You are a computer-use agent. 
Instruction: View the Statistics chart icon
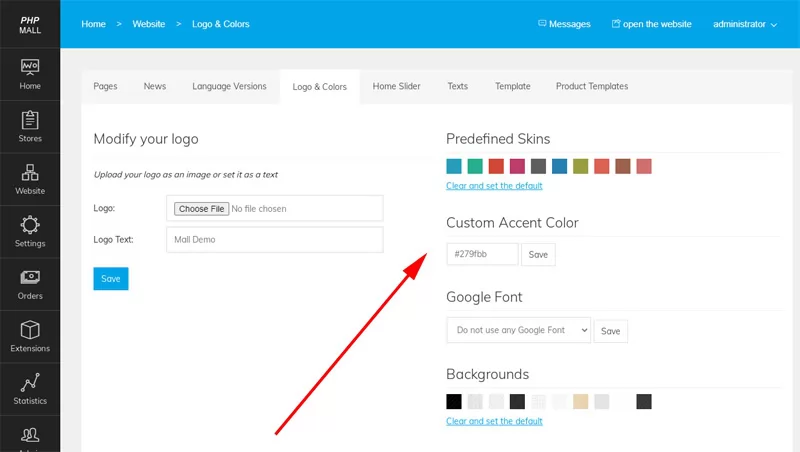(30, 383)
